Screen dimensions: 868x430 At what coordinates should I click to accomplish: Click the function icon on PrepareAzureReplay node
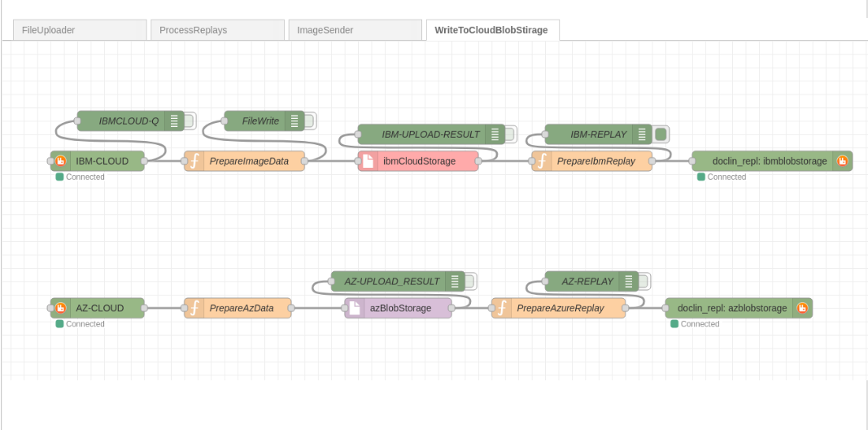coord(502,308)
